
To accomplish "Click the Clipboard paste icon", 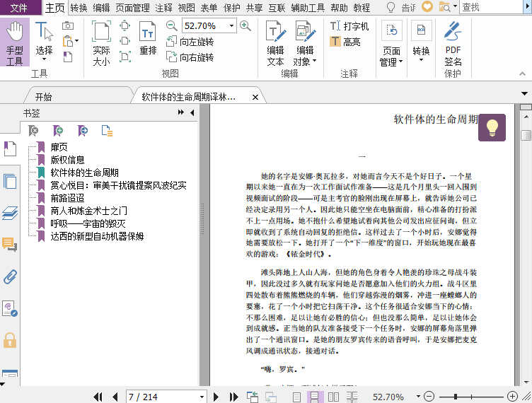I will (68, 41).
